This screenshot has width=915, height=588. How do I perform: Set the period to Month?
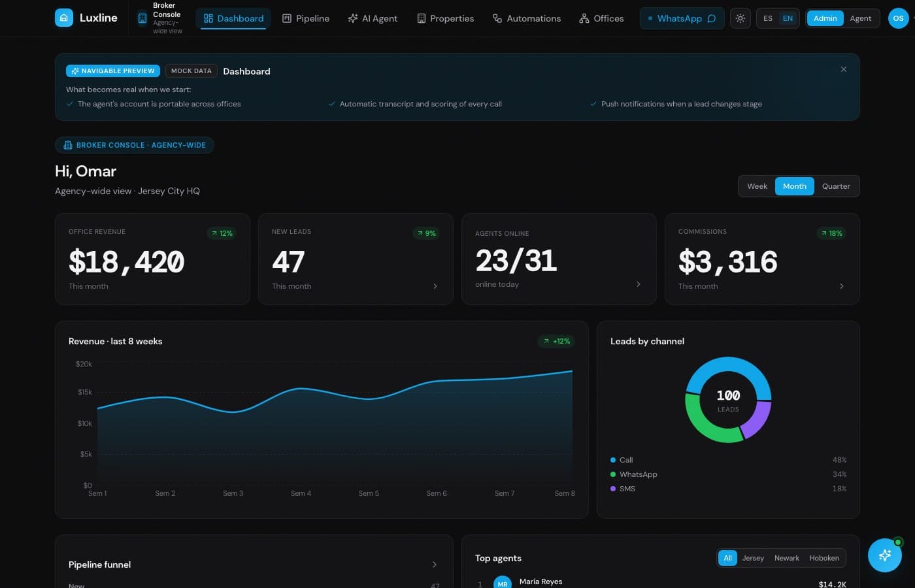coord(795,186)
